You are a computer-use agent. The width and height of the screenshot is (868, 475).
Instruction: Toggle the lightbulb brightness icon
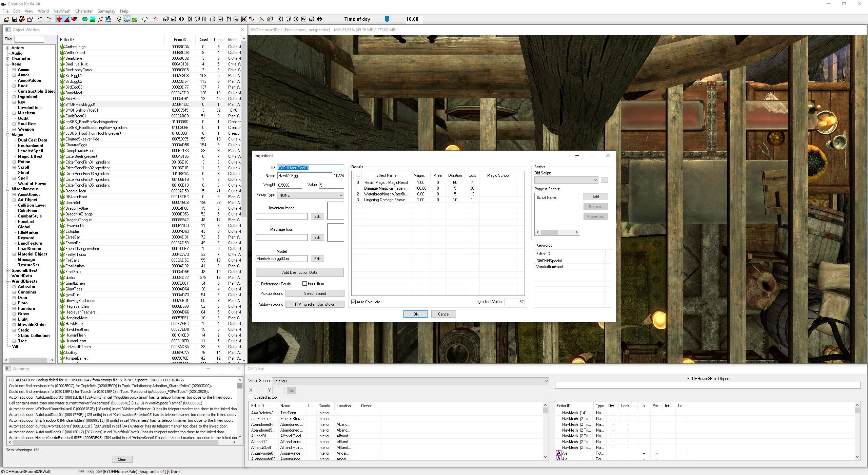119,19
